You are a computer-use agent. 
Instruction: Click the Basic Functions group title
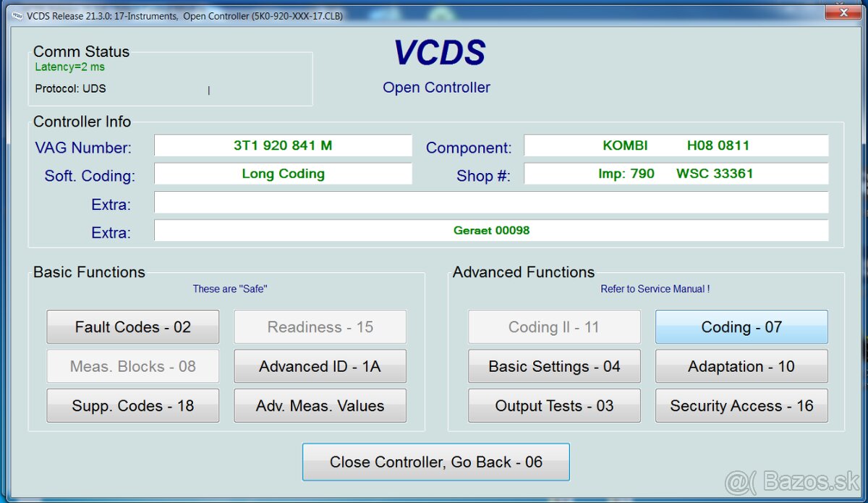90,272
